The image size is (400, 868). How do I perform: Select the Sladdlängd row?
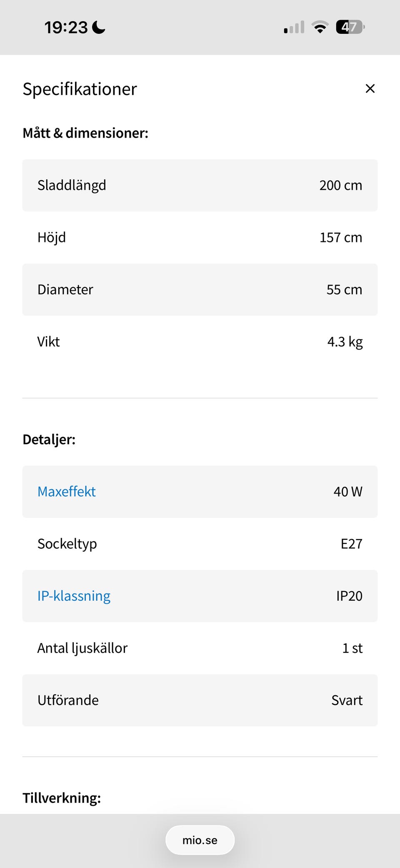[200, 185]
